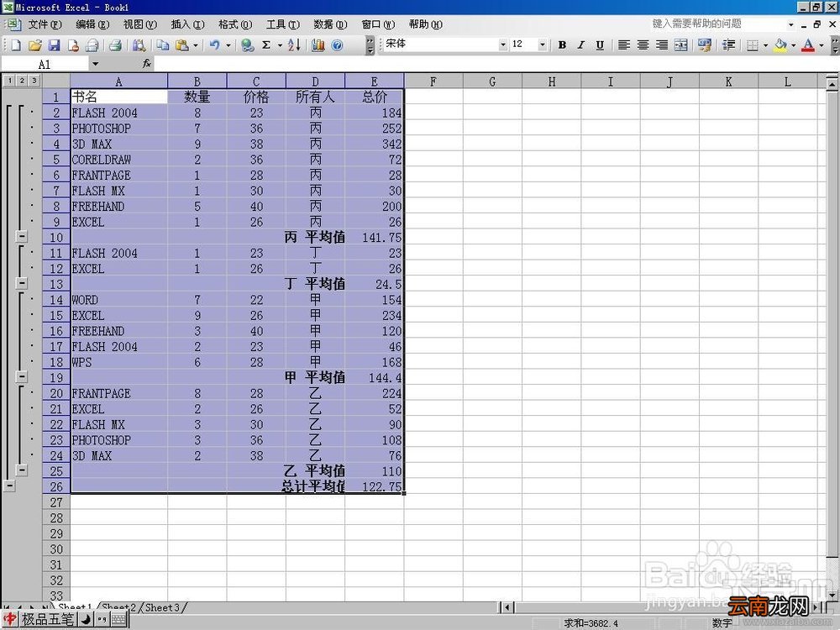Image resolution: width=840 pixels, height=630 pixels.
Task: Collapse the 甲 group at row 19
Action: (22, 376)
